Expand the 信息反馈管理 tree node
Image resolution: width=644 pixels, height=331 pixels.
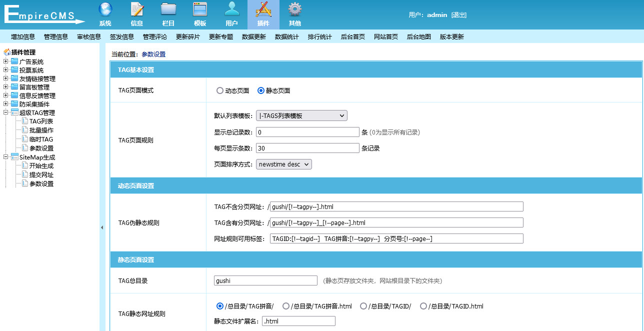click(6, 95)
